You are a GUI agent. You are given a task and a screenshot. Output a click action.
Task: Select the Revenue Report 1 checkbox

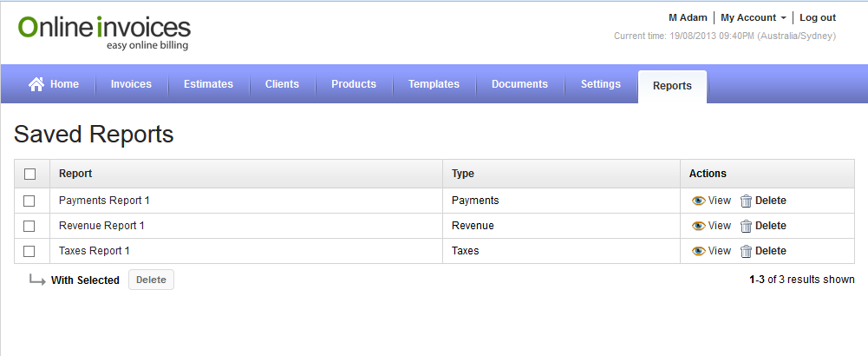tap(29, 226)
